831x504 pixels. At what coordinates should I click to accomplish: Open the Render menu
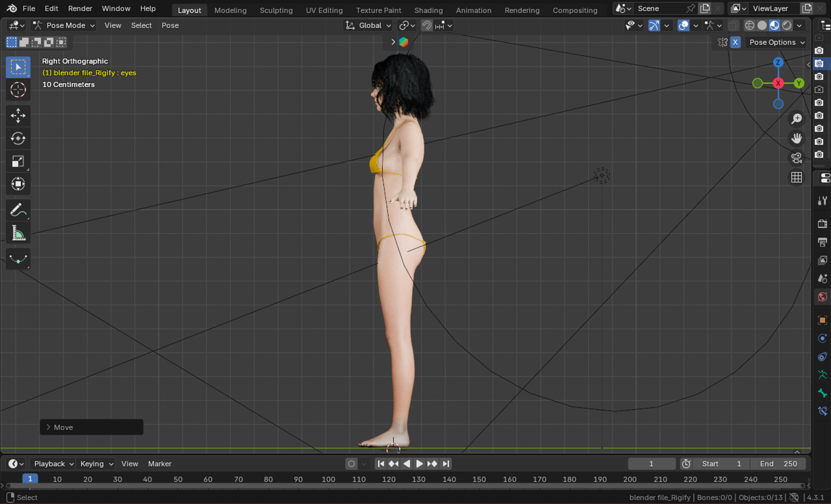point(80,8)
